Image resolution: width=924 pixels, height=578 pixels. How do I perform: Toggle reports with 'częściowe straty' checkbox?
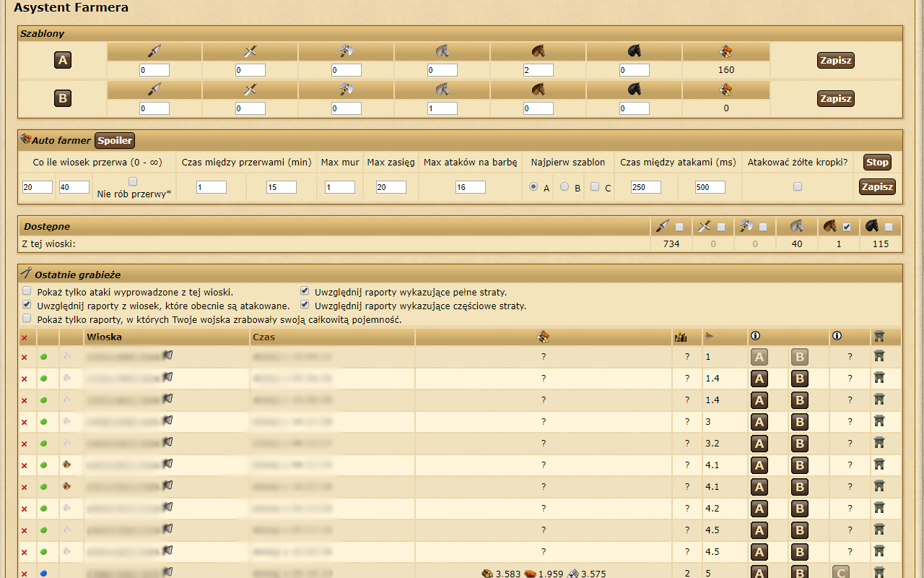pos(305,305)
